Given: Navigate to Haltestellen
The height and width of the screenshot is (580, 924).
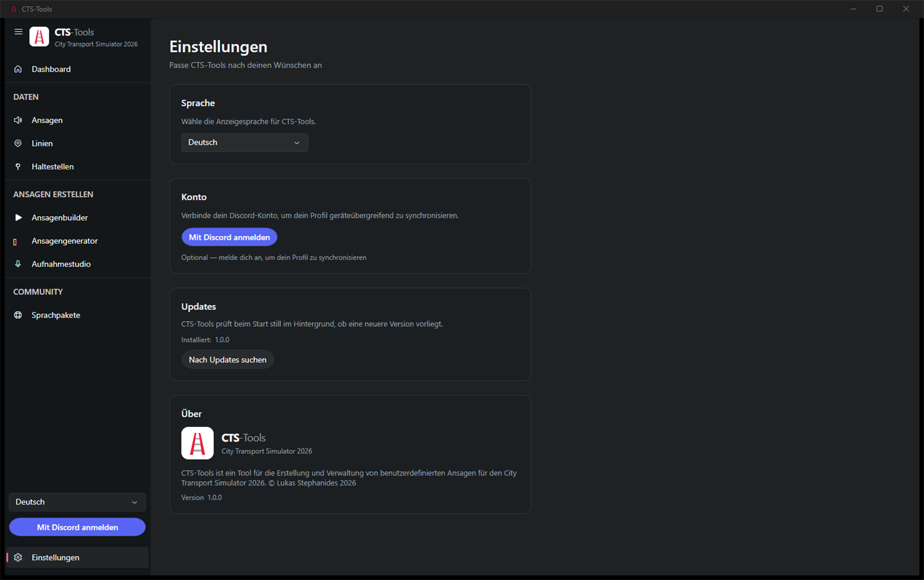Looking at the screenshot, I should [77, 167].
